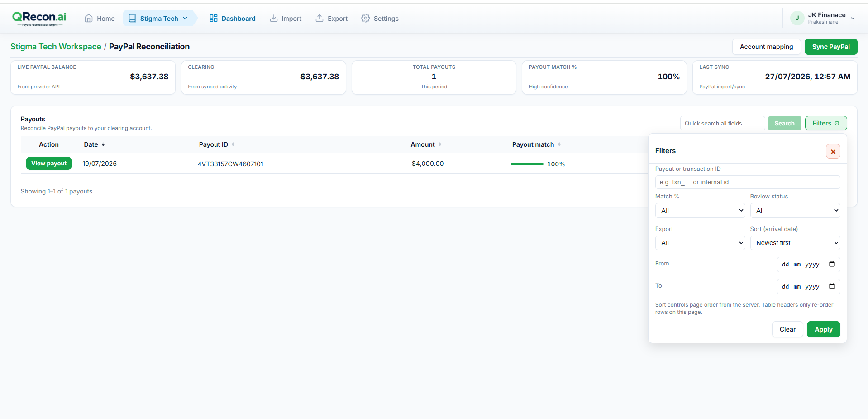The width and height of the screenshot is (868, 419).
Task: Click the 19/07/2026 date cell
Action: pyautogui.click(x=100, y=164)
